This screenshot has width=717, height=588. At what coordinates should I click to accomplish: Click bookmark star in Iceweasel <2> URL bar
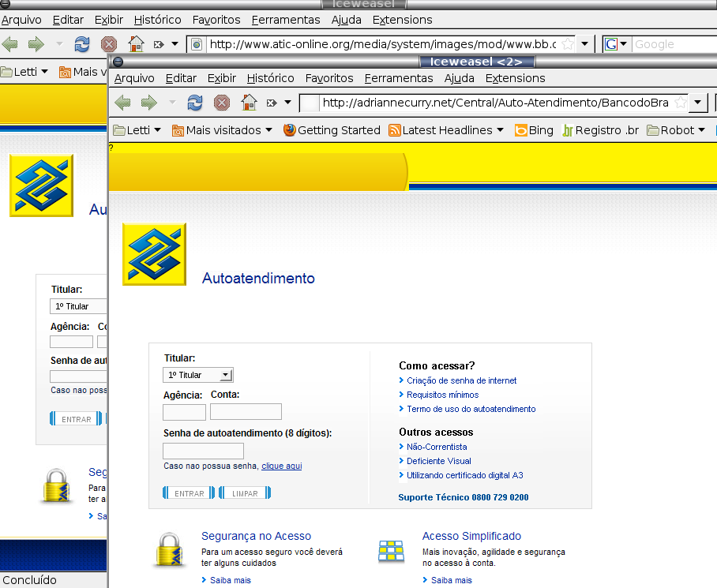tap(681, 103)
